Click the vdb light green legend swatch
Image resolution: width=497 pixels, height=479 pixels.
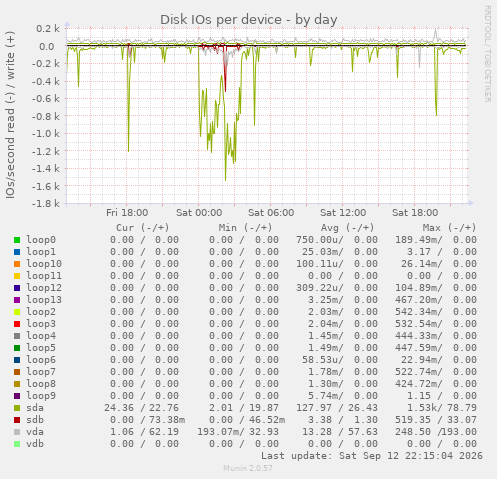[x=17, y=444]
